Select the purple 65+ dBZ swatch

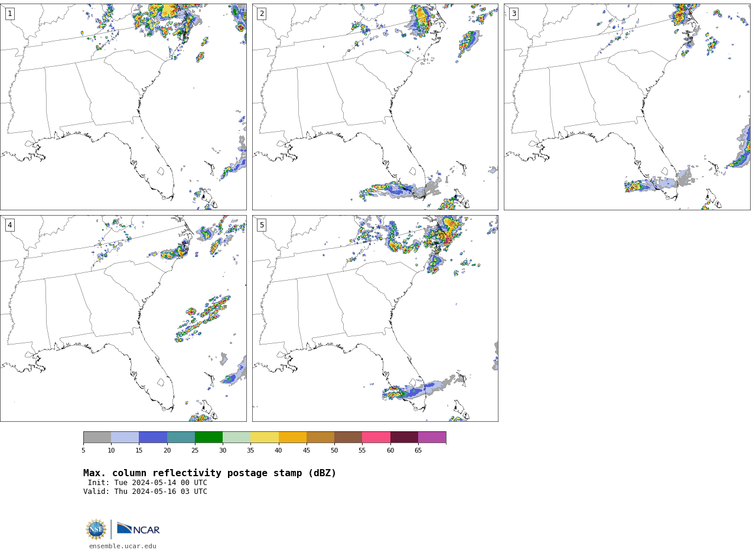point(432,437)
